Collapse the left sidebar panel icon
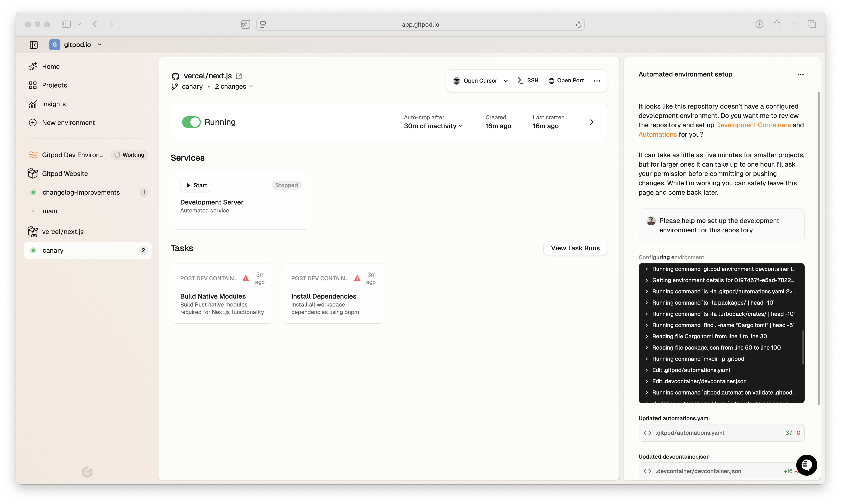This screenshot has width=841, height=504. (34, 45)
